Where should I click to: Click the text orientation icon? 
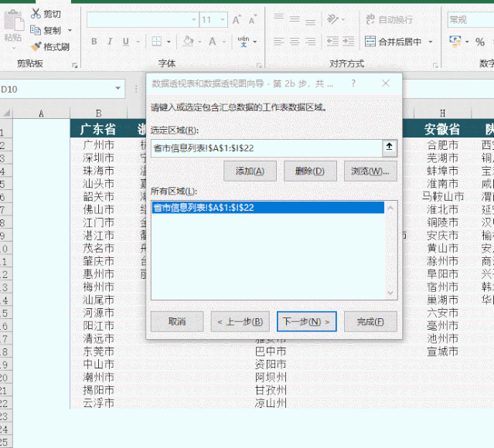332,19
